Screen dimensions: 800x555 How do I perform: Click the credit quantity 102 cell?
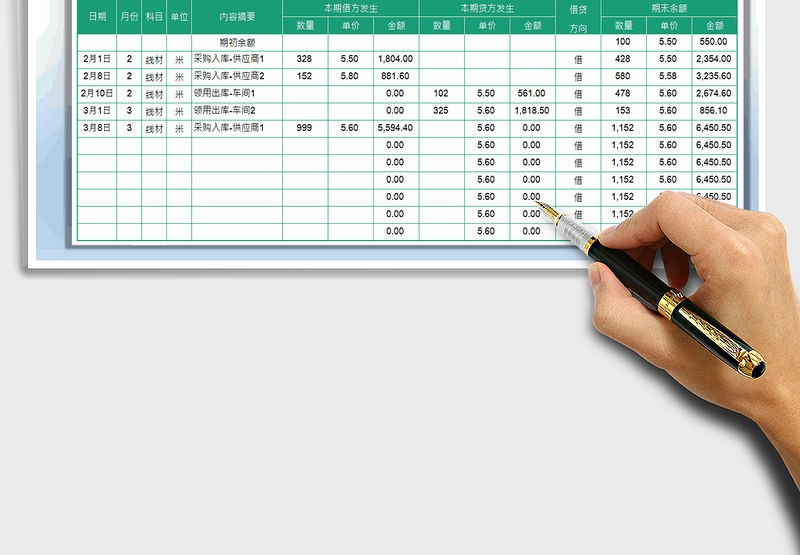coord(441,93)
